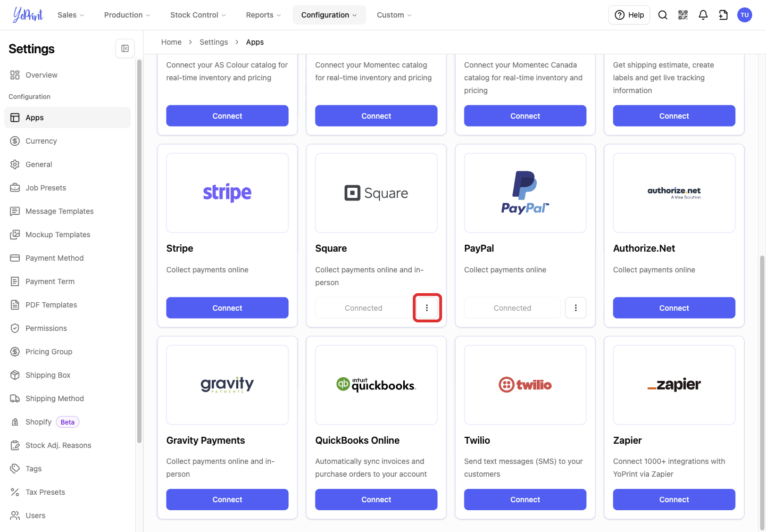This screenshot has width=766, height=532.
Task: Connect the Authorize.Net app
Action: 674,307
